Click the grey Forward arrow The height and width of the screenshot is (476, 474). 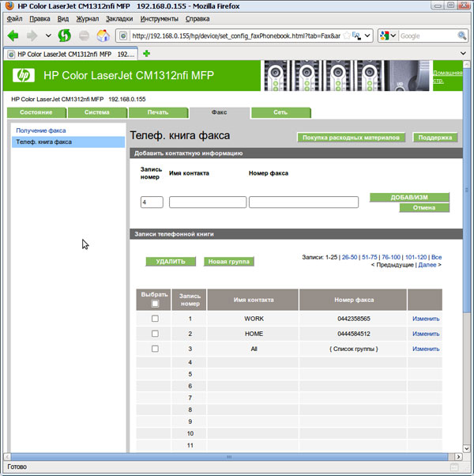coord(32,36)
